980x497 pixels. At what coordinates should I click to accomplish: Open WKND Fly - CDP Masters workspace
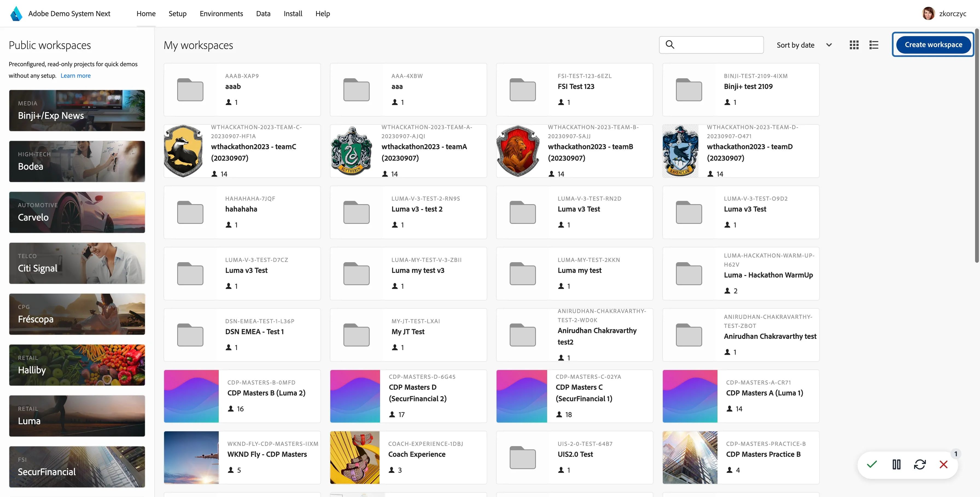click(242, 457)
